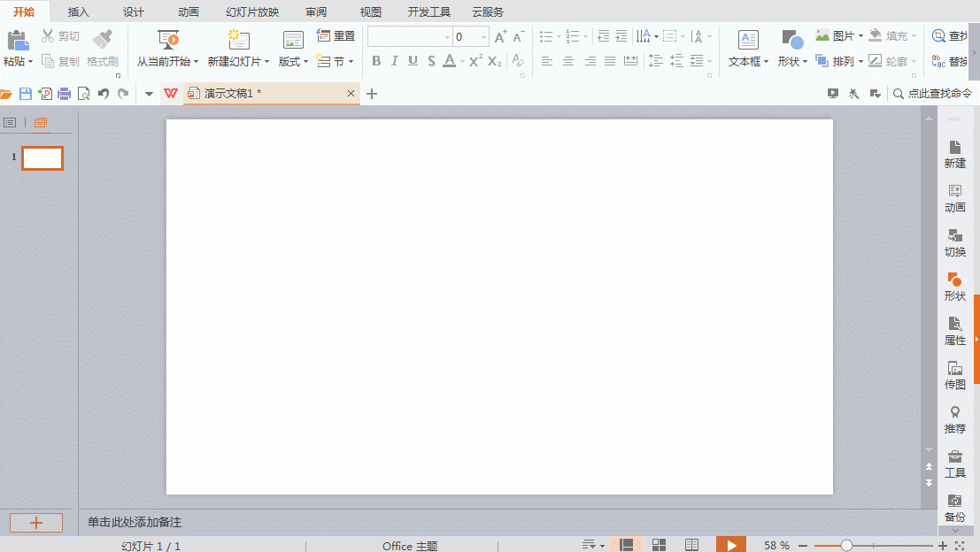
Task: Click the undo arrow icon
Action: (x=104, y=94)
